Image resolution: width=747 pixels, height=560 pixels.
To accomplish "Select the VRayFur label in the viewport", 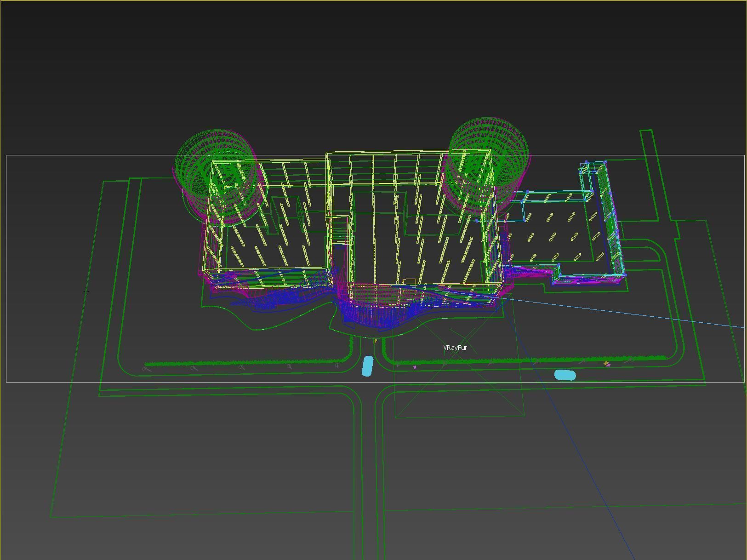I will coord(455,348).
